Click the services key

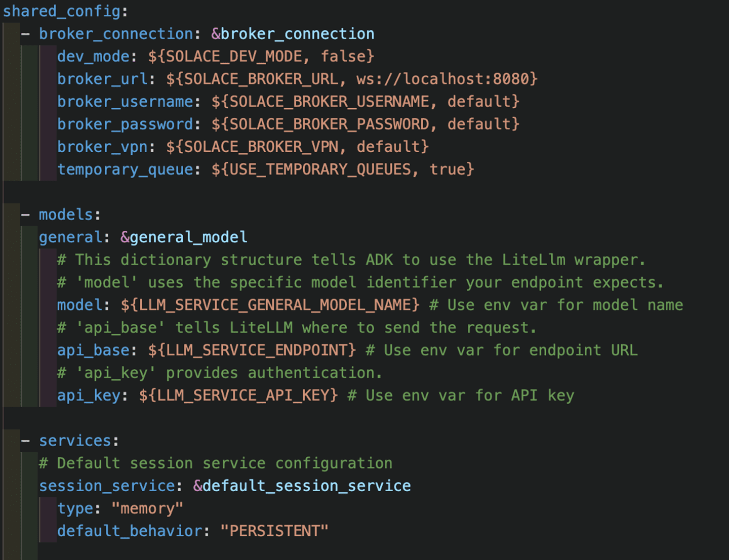[x=75, y=441]
